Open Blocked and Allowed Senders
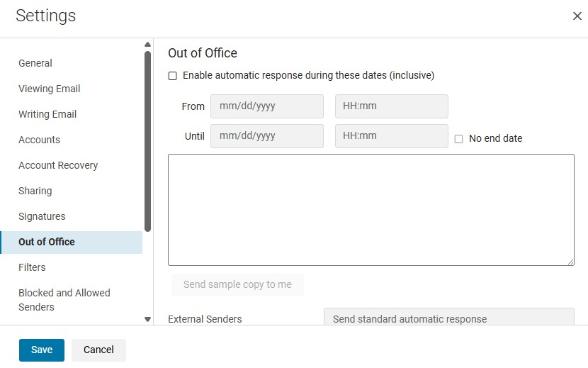 [64, 300]
